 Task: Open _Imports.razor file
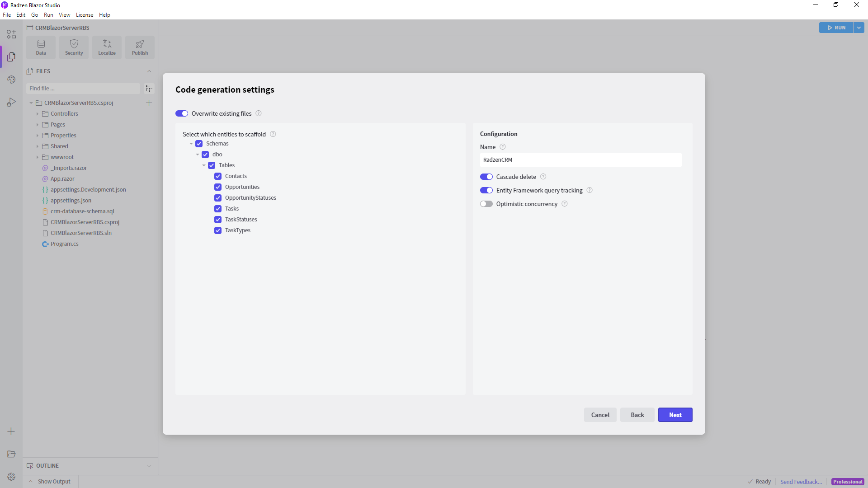68,168
